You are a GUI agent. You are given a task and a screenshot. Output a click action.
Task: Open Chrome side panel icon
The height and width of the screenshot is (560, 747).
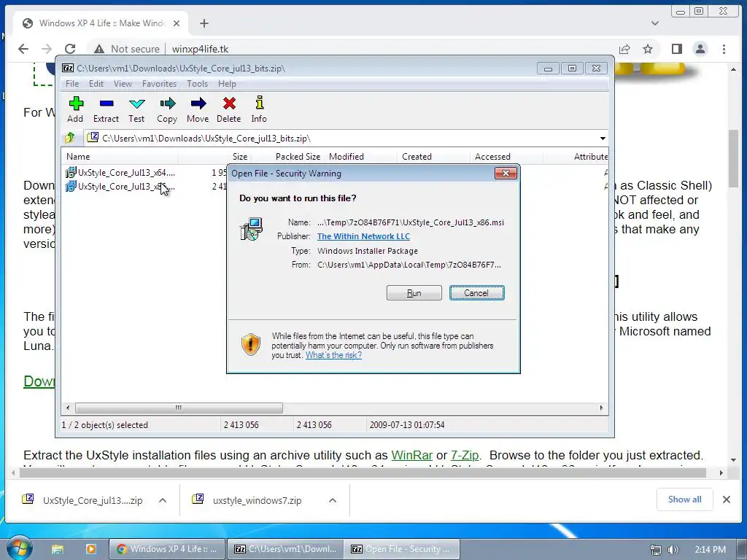[677, 49]
